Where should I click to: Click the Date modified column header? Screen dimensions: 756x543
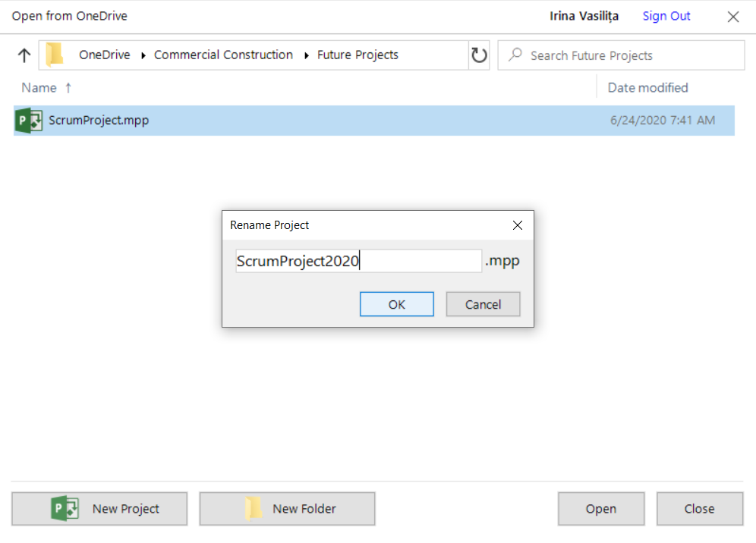click(x=647, y=88)
